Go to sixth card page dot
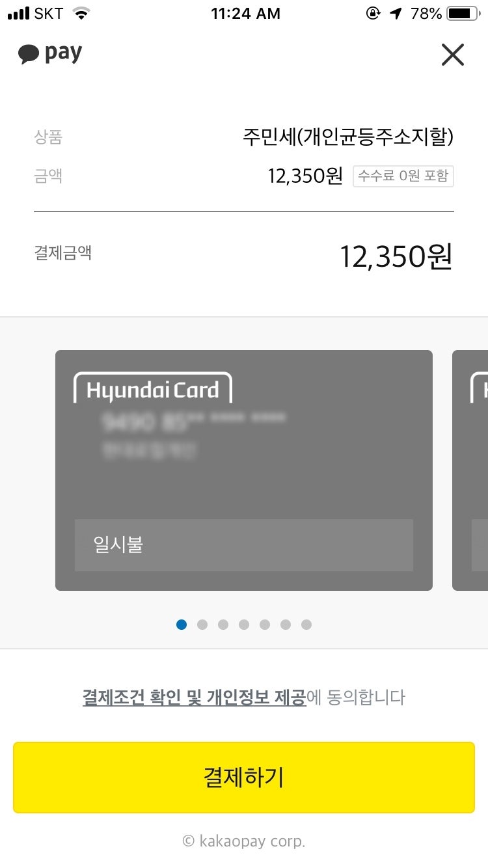Viewport: 488px width, 868px height. [286, 625]
